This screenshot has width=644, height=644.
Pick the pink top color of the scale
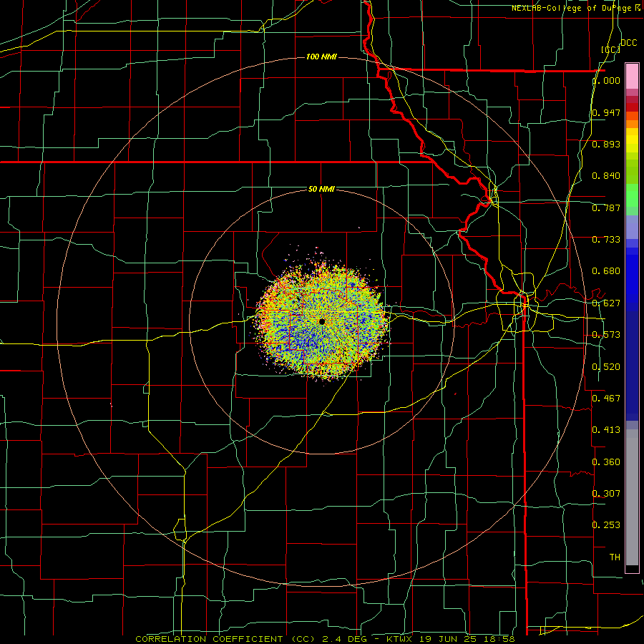[x=632, y=77]
